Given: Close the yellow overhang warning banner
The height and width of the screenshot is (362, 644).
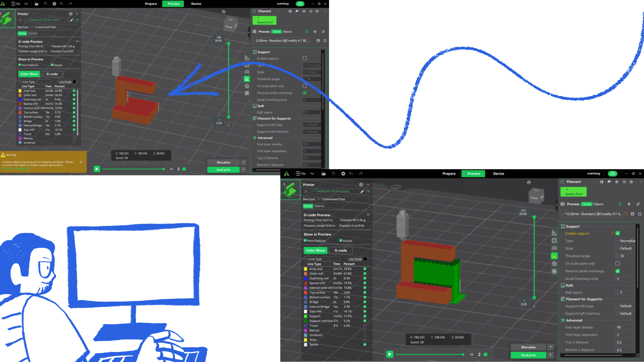Looking at the screenshot, I should (x=81, y=162).
